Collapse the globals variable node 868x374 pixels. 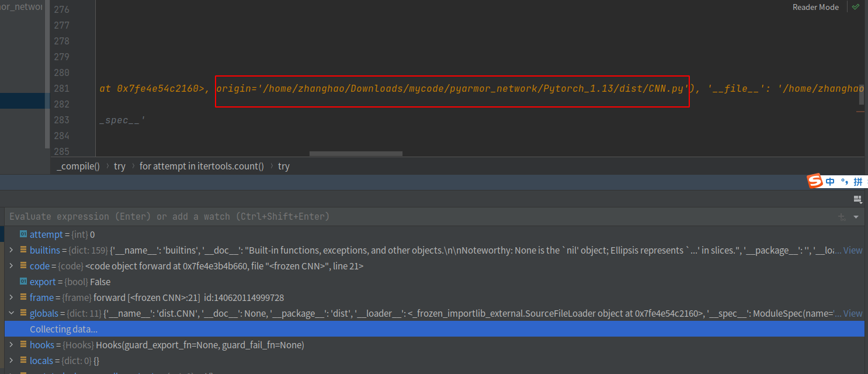pyautogui.click(x=11, y=313)
